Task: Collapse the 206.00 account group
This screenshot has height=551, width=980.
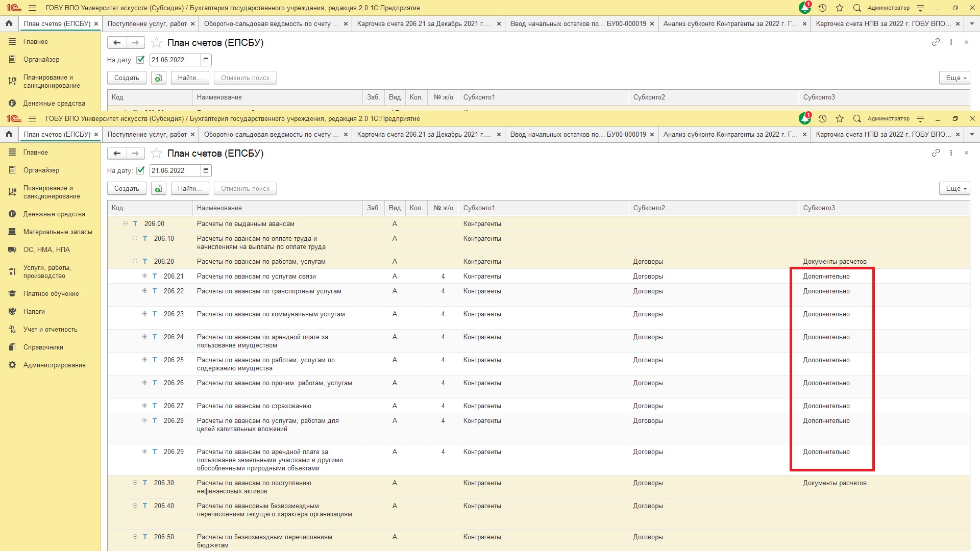Action: [x=125, y=223]
